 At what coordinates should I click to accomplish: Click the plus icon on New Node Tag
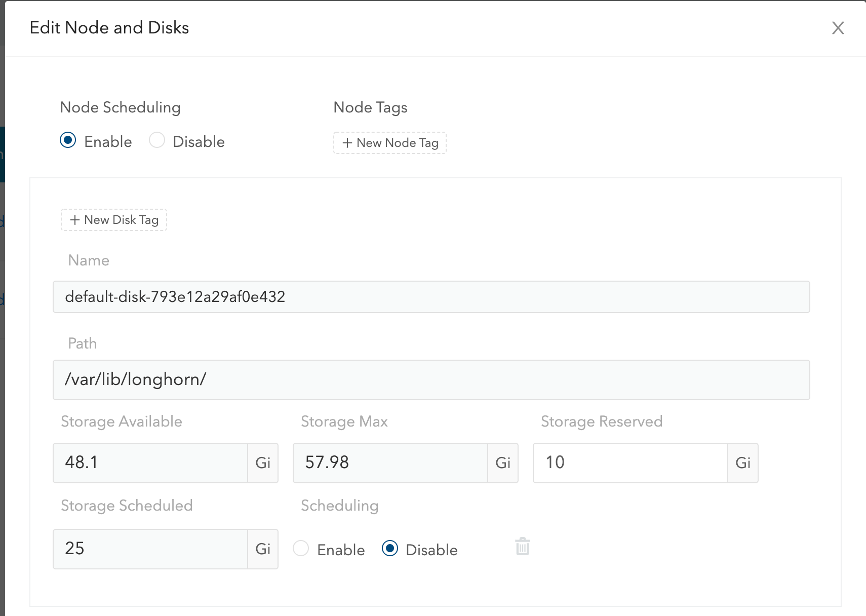pyautogui.click(x=347, y=143)
